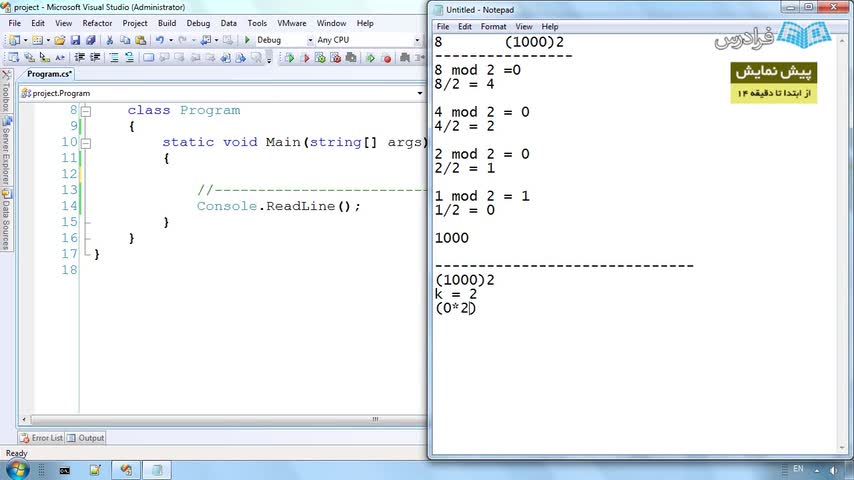Click the red arrow start icon in toolbar
Viewport: 854px width, 480px height.
point(305,58)
